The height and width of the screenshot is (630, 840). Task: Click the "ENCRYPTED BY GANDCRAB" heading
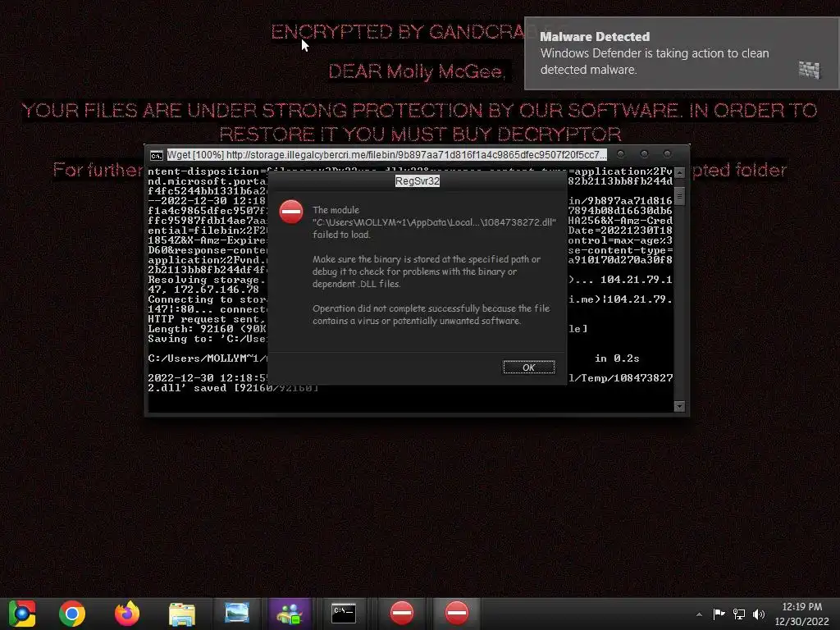[x=398, y=32]
